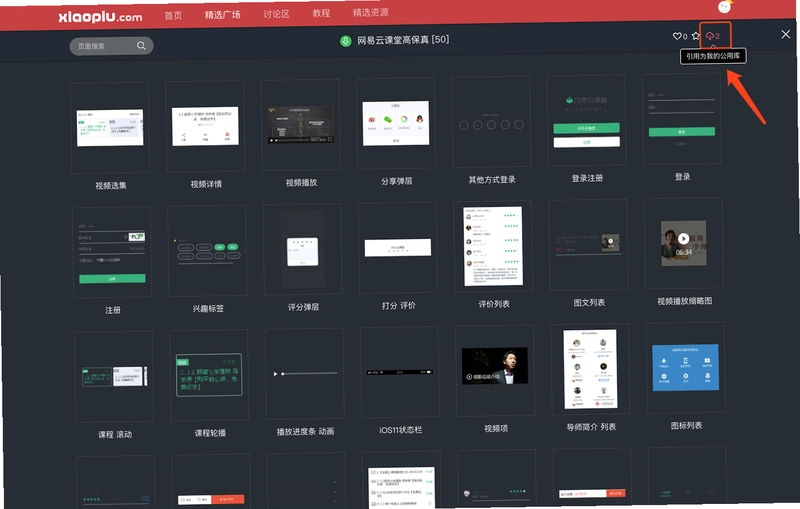Viewport: 800px width, 509px height.
Task: Click the 评价列表 label text
Action: click(494, 304)
